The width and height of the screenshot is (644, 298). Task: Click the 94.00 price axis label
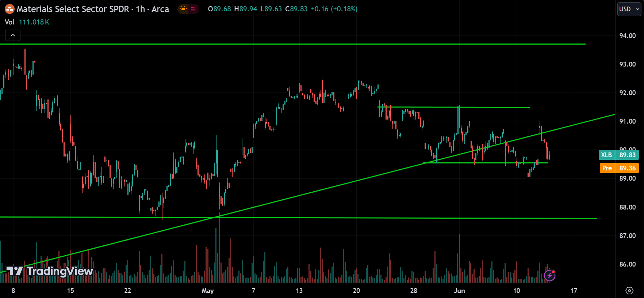pyautogui.click(x=628, y=35)
